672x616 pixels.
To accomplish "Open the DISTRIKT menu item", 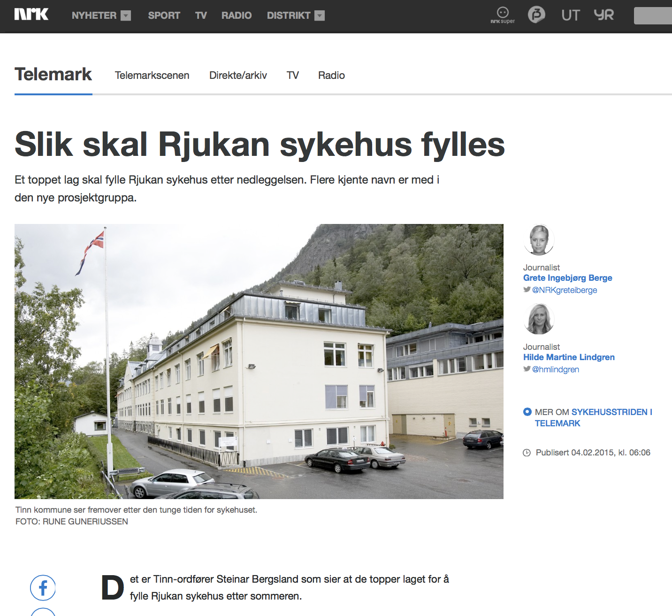I will click(x=289, y=15).
